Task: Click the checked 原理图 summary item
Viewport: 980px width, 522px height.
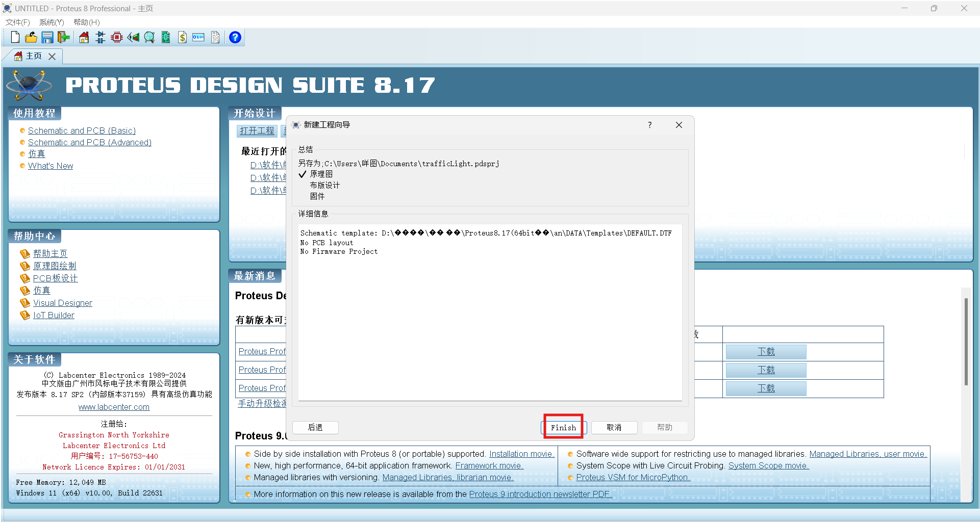Action: pyautogui.click(x=321, y=174)
